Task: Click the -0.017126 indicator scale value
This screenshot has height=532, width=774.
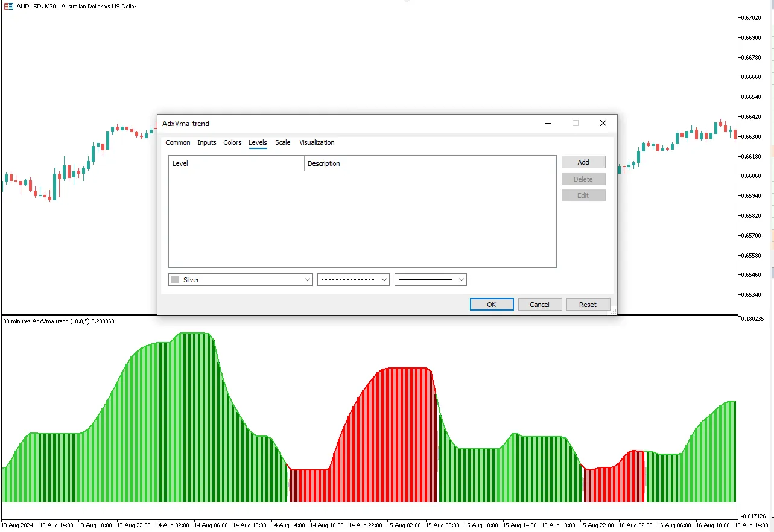Action: point(752,516)
